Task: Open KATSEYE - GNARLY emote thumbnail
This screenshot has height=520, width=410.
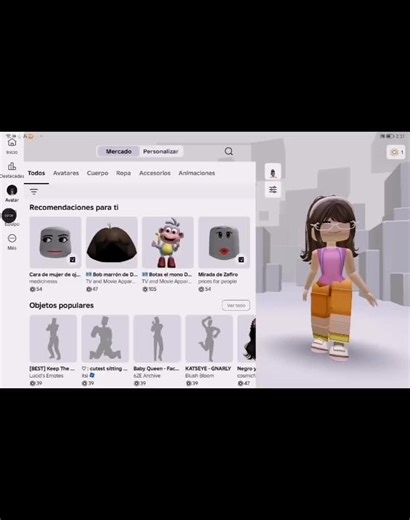Action: pos(209,338)
